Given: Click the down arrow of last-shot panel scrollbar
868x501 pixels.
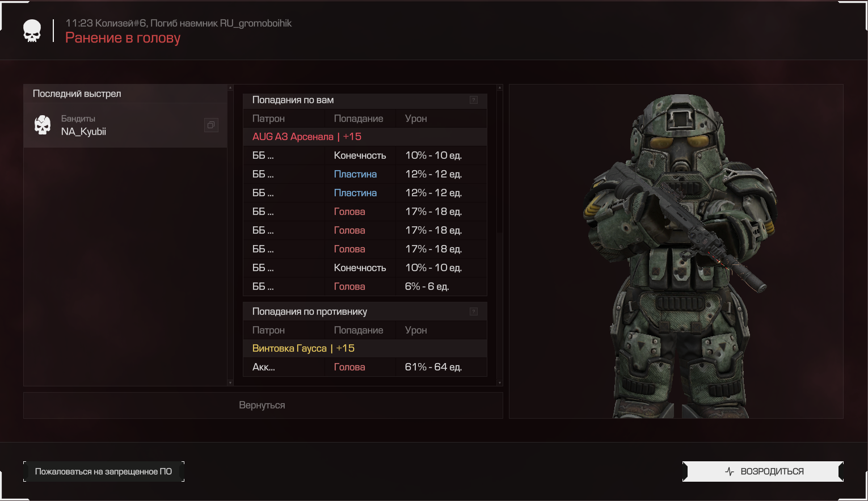Looking at the screenshot, I should (230, 383).
